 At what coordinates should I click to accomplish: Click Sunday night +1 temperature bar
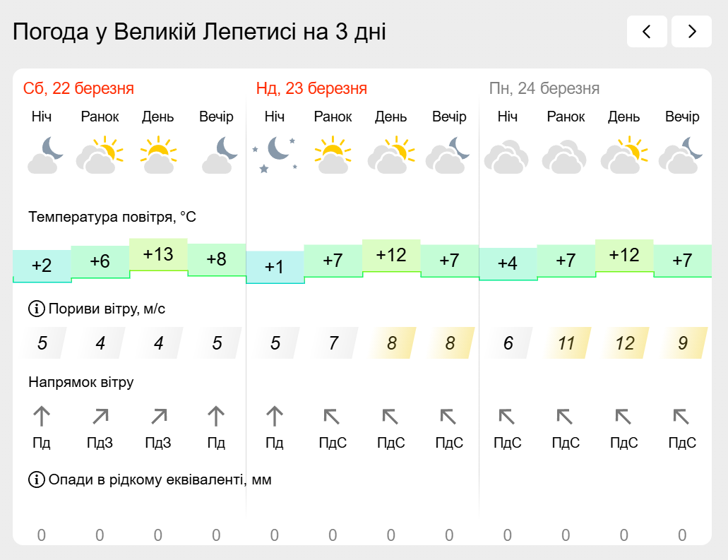[x=275, y=267]
